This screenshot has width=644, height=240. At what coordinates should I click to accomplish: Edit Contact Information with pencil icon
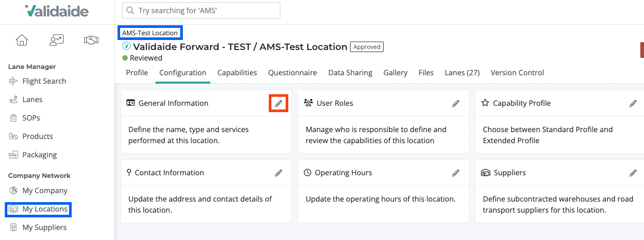(278, 173)
